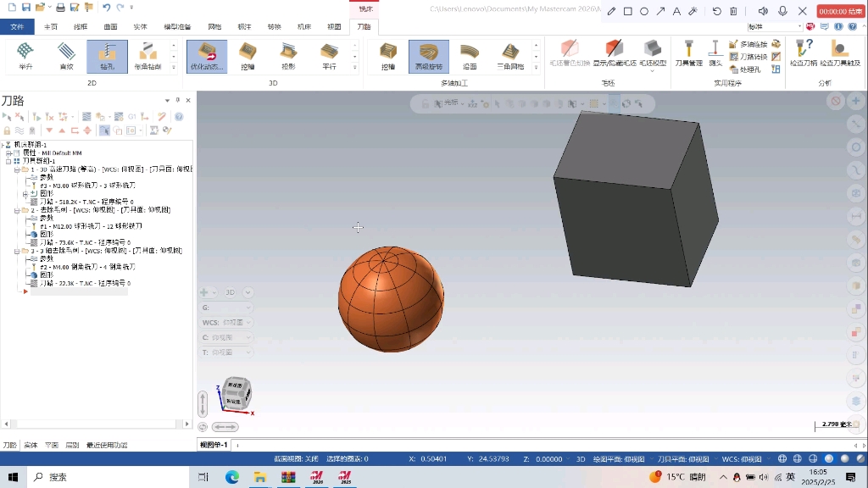
Task: Toggle the 3D mode indicator in status bar
Action: tap(581, 458)
